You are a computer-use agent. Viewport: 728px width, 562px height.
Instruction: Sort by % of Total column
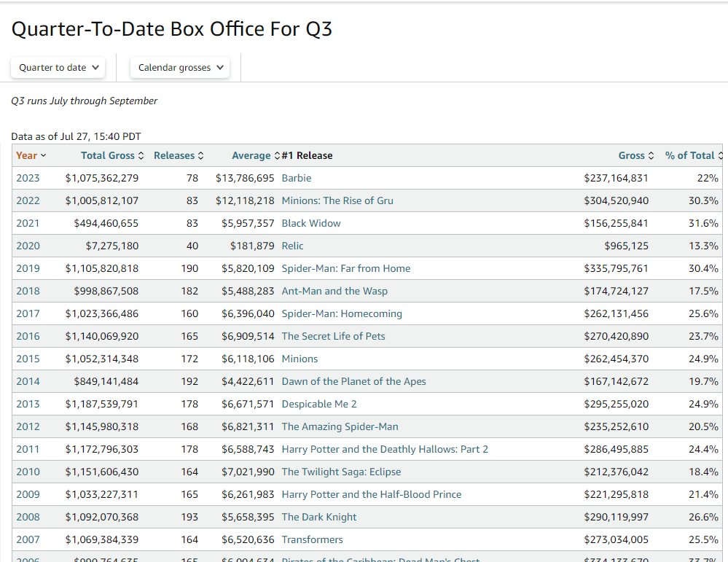(694, 155)
